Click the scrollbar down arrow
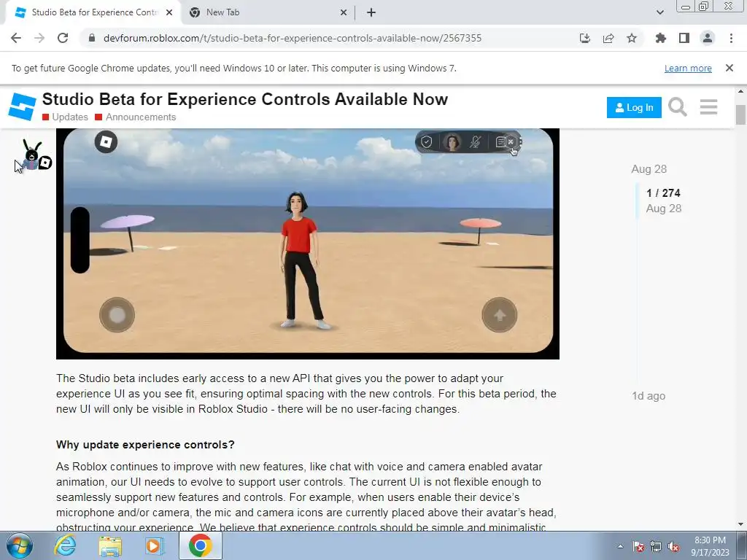The height and width of the screenshot is (560, 747). point(740,524)
